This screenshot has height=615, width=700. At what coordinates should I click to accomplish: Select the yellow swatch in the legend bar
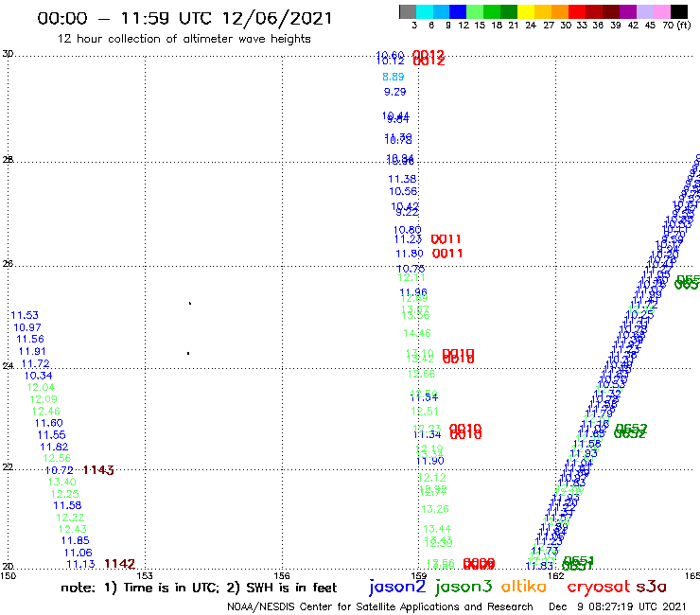[526, 11]
